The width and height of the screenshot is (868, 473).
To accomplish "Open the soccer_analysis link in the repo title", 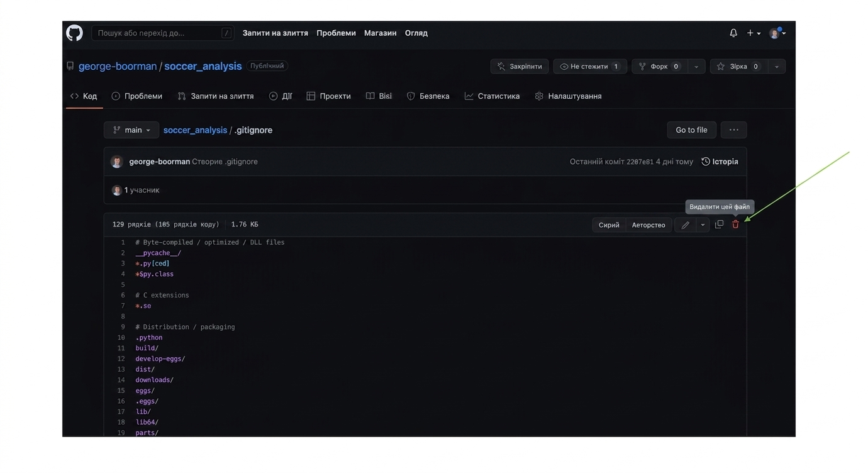I will click(x=203, y=66).
